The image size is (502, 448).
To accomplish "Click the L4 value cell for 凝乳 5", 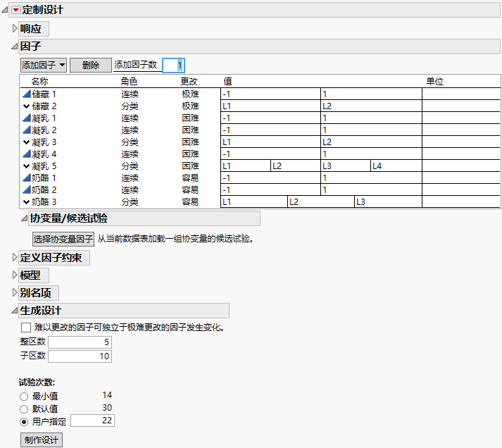I will 396,166.
